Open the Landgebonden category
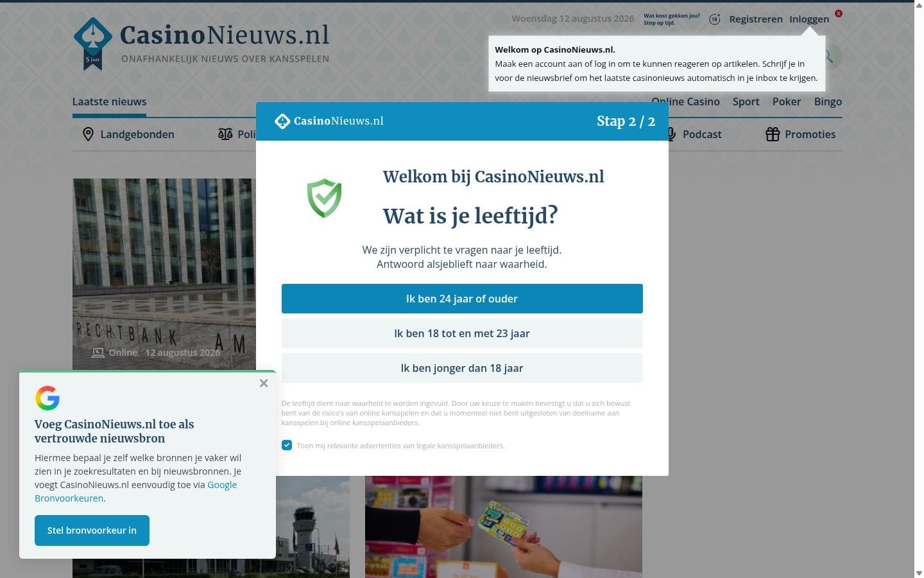 coord(137,134)
